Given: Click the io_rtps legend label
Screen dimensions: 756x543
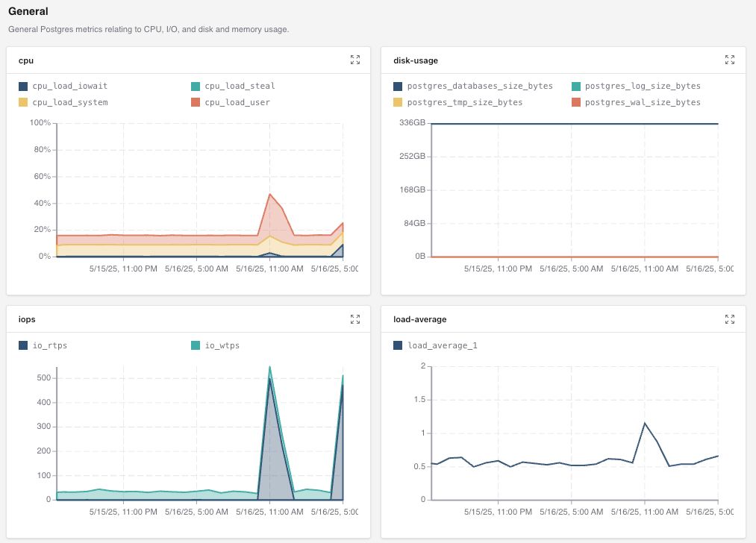Looking at the screenshot, I should (50, 345).
